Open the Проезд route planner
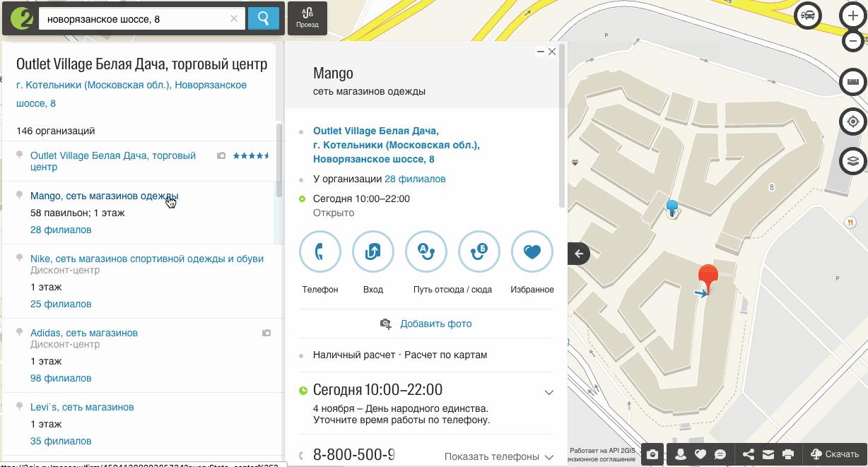868x467 pixels. (307, 18)
